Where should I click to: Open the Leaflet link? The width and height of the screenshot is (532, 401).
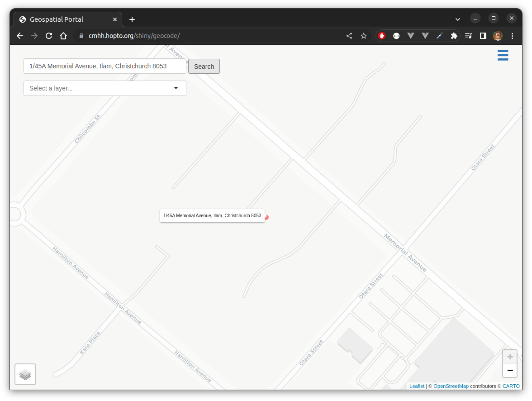coord(417,386)
